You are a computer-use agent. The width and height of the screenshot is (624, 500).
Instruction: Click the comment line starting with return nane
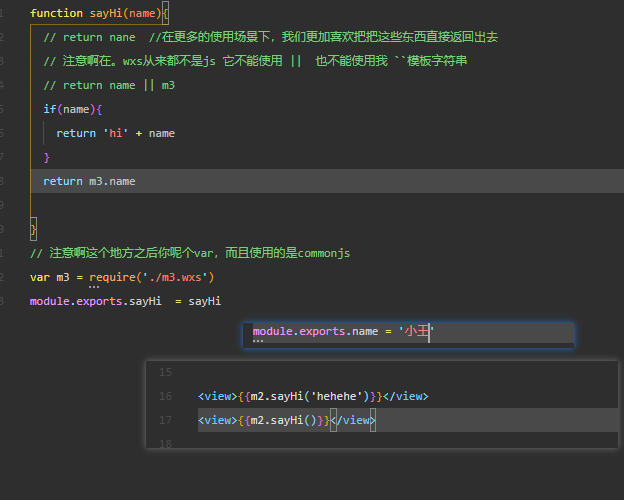[270, 37]
